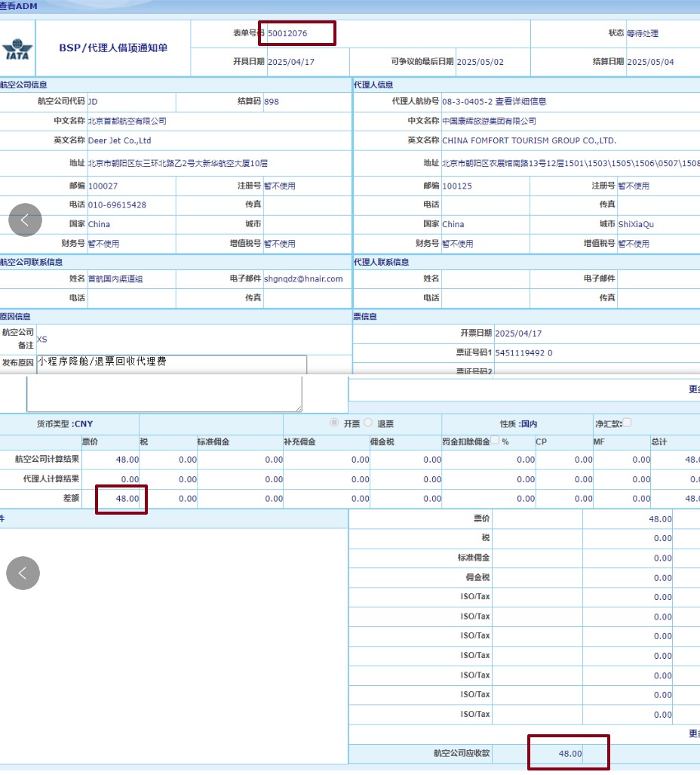Click the 航空公司应收款 amount 48.00
Screen dimensions: 700x775
point(570,753)
